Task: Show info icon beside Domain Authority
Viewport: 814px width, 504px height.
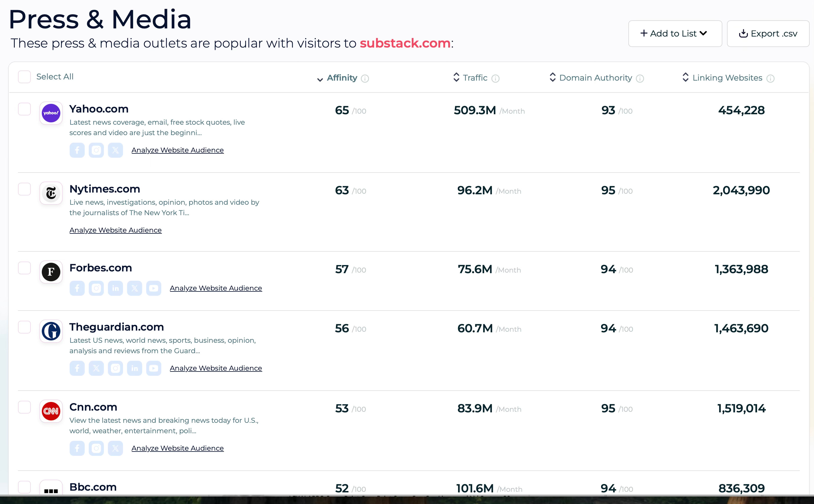Action: point(640,78)
